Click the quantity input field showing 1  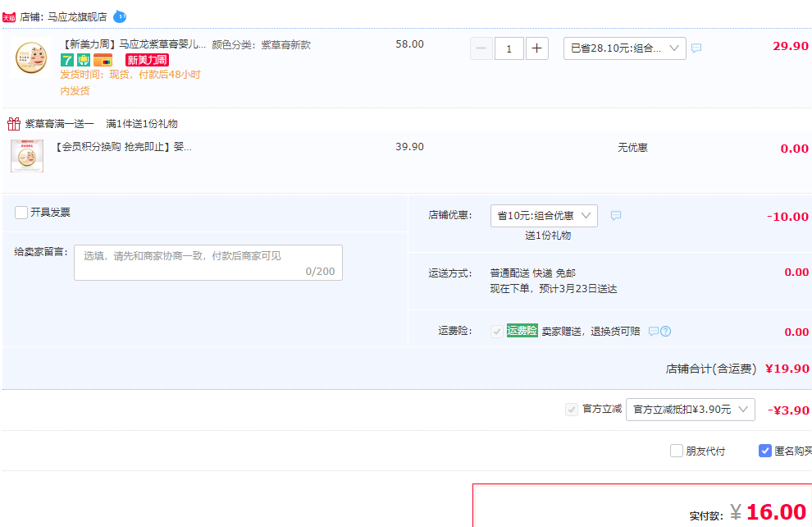coord(509,48)
